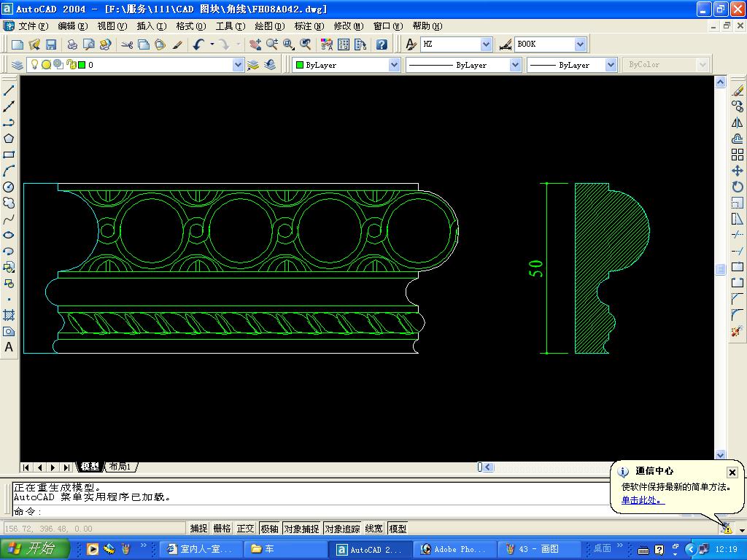Select the Spline draw tool

click(9, 219)
